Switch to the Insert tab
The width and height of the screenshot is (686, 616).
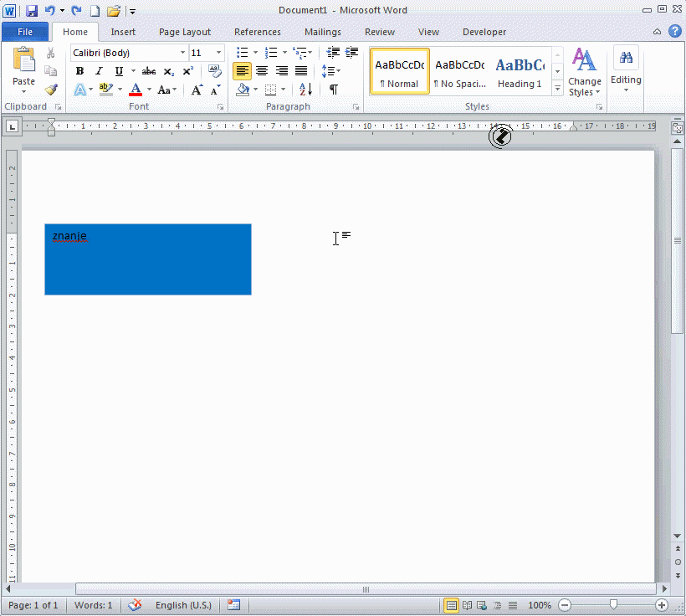coord(123,32)
